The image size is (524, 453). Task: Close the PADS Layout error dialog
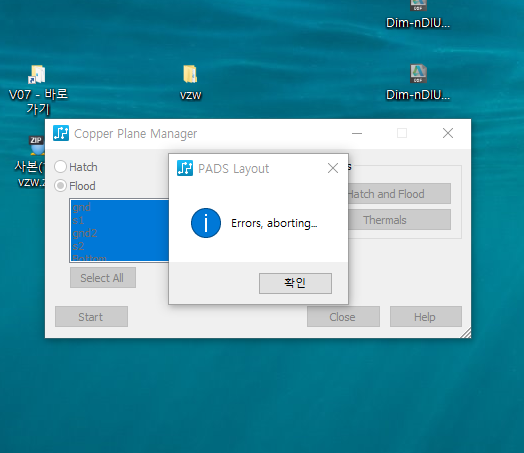[333, 168]
